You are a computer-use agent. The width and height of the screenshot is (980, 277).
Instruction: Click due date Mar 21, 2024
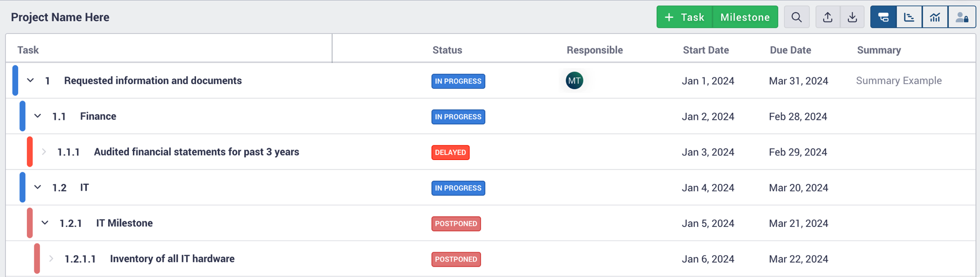(799, 223)
